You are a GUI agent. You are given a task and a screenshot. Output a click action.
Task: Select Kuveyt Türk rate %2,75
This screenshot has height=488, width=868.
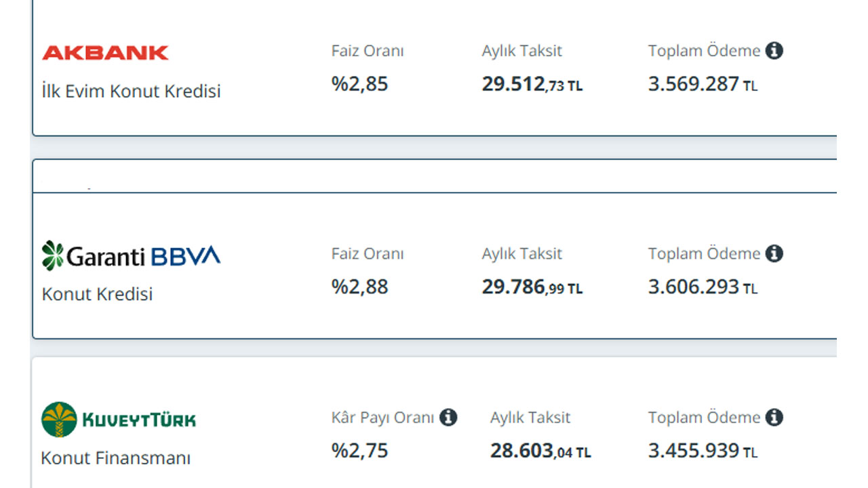(360, 451)
